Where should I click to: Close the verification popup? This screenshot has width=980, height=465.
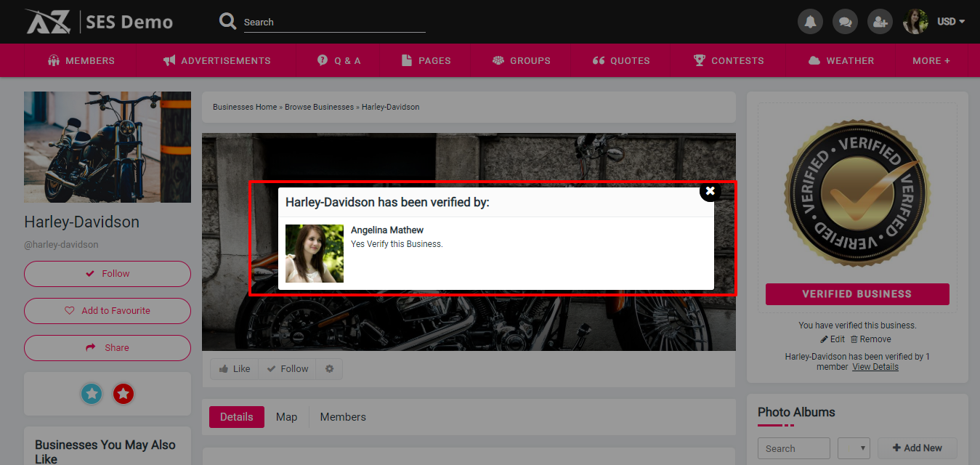(x=710, y=191)
